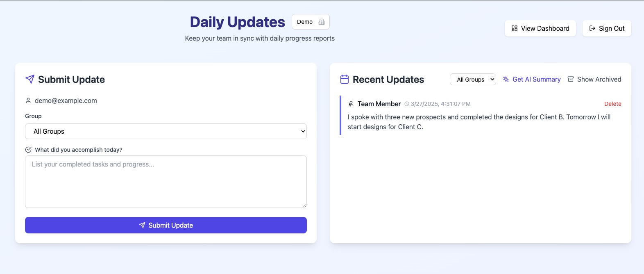644x274 pixels.
Task: Click the user icon next to demo@example.com
Action: [28, 100]
